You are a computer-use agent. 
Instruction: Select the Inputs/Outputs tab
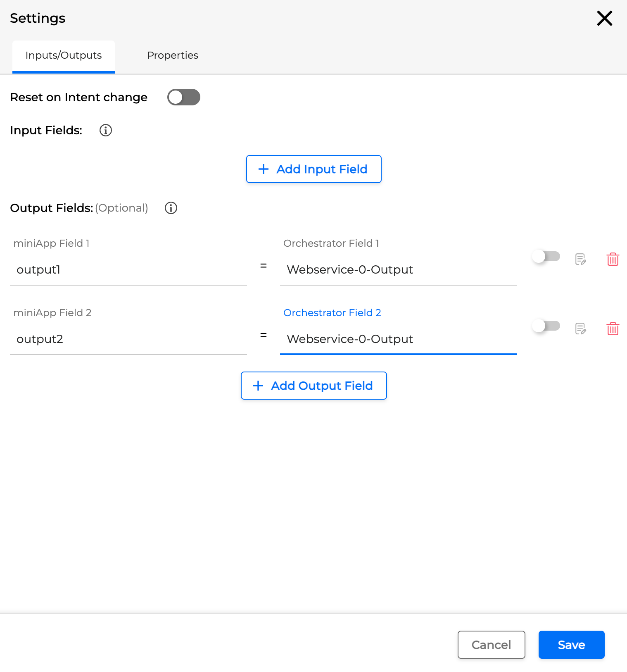tap(64, 55)
